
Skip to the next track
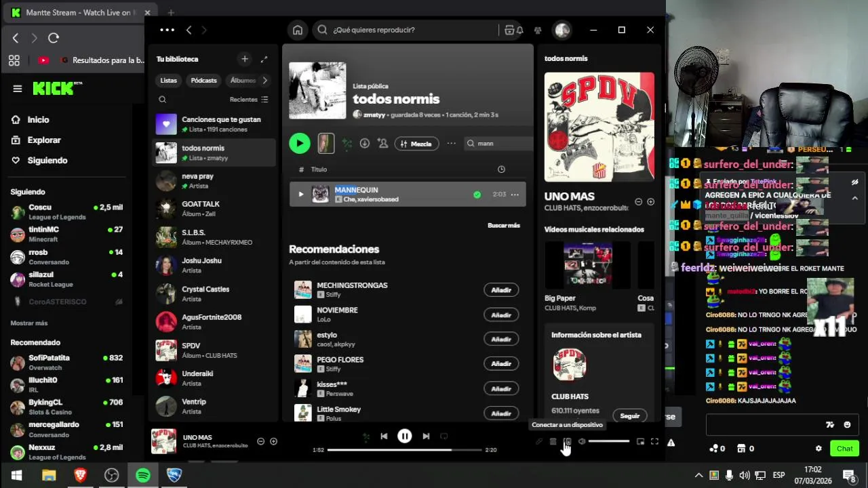(426, 436)
